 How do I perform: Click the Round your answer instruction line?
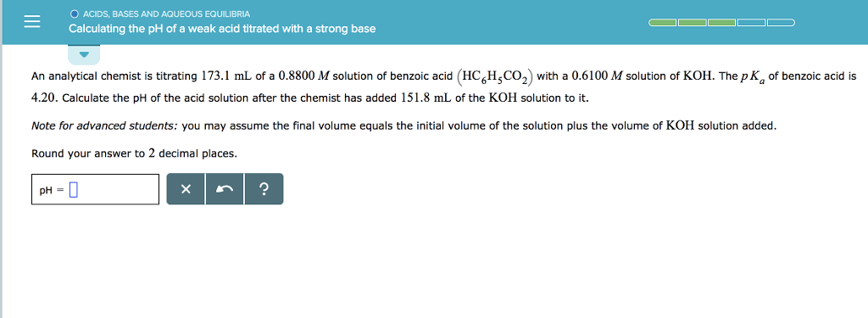point(135,154)
